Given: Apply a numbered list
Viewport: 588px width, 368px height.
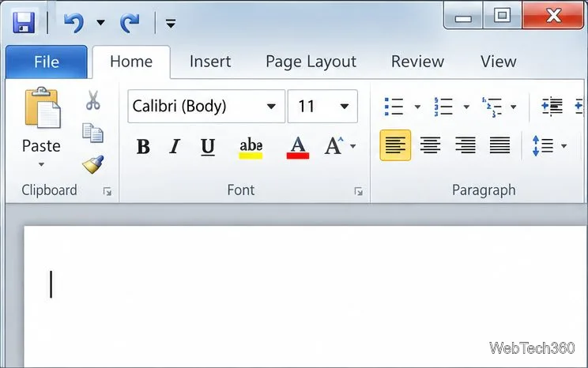Looking at the screenshot, I should click(443, 107).
